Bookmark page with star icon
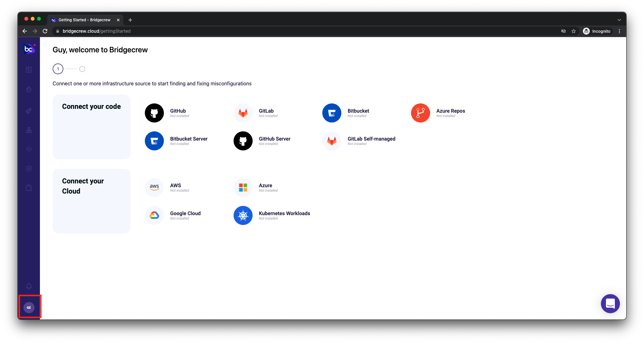 [x=573, y=31]
